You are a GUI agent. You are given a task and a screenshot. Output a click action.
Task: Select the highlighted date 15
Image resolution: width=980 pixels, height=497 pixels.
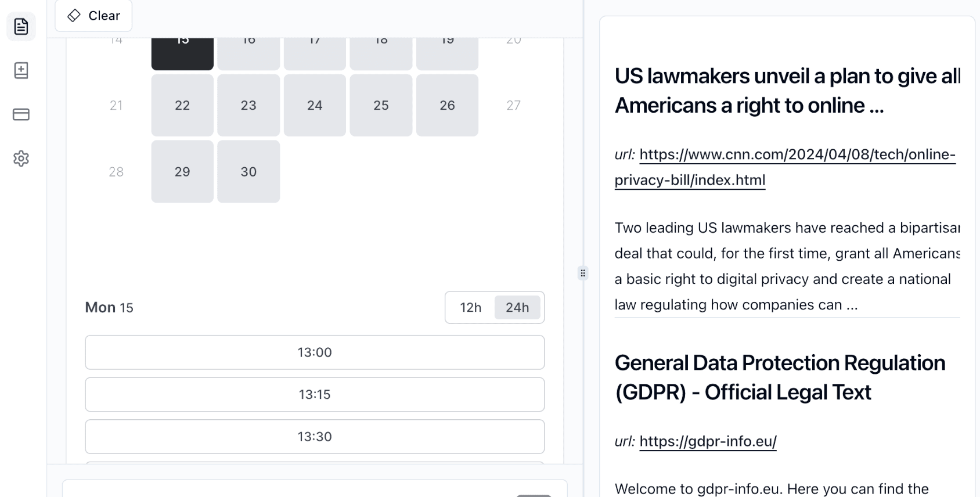click(x=182, y=52)
